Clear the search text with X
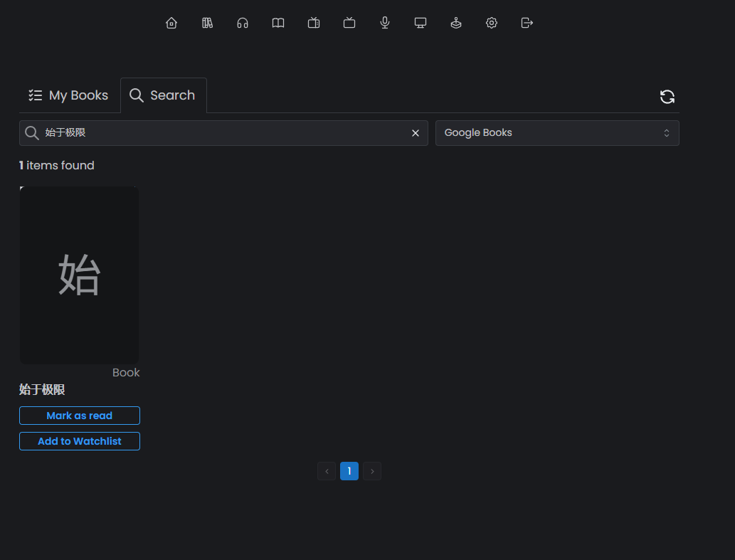The image size is (735, 560). point(416,133)
